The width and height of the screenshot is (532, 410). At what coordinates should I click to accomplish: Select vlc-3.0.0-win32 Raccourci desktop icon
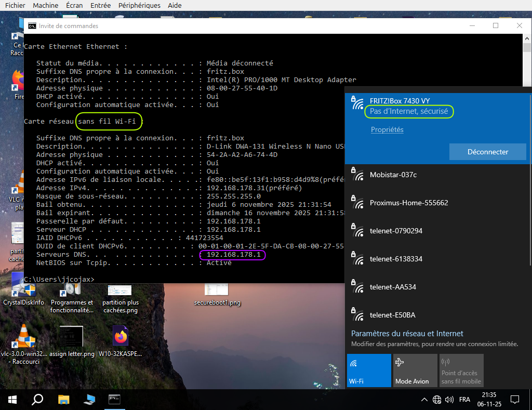coord(24,345)
